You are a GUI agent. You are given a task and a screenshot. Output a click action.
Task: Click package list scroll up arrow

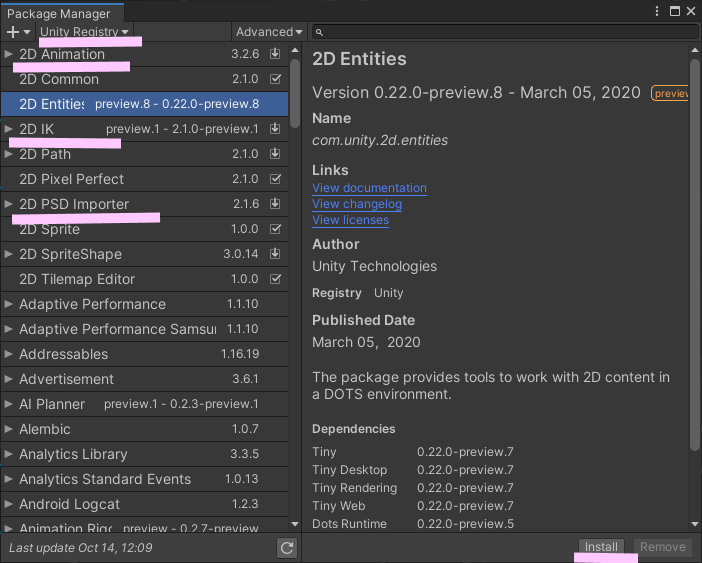(x=295, y=50)
